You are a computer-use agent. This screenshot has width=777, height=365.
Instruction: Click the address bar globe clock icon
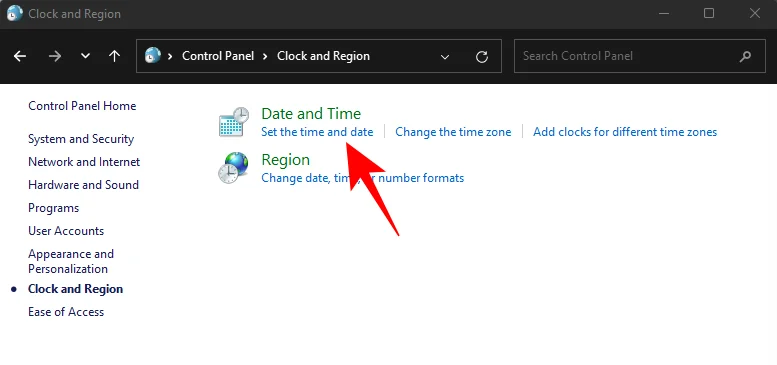pyautogui.click(x=153, y=55)
